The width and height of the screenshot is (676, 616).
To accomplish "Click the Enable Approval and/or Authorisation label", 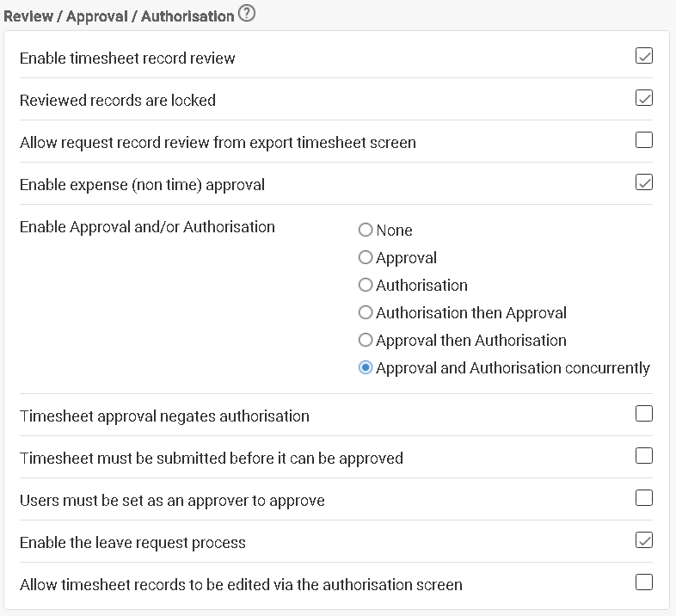I will [x=147, y=227].
